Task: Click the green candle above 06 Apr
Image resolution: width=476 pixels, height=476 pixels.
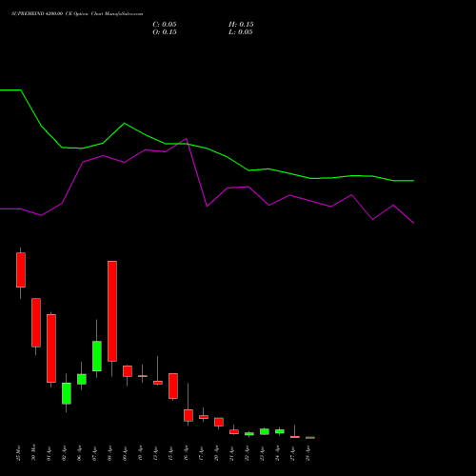Action: (82, 379)
